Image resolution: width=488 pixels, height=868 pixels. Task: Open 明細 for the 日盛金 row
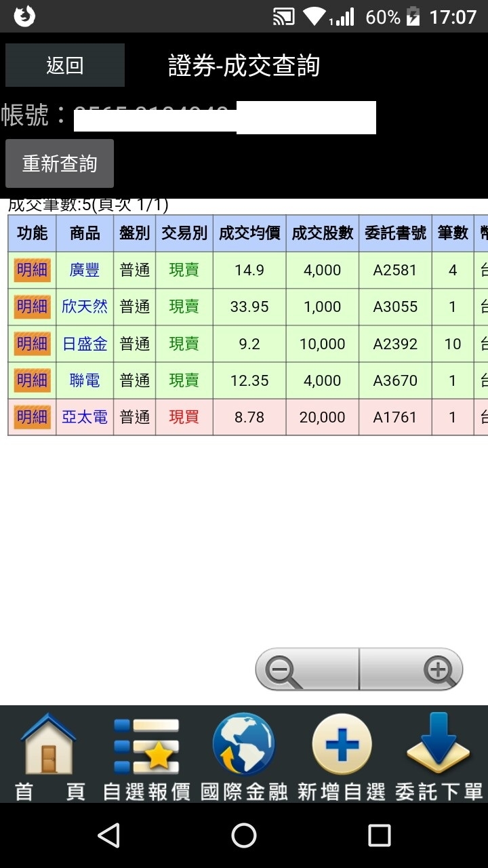click(x=32, y=343)
